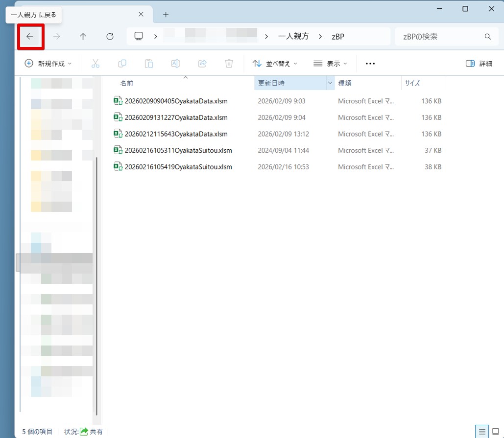
Task: Expand the 並べ替え sort menu
Action: click(275, 64)
